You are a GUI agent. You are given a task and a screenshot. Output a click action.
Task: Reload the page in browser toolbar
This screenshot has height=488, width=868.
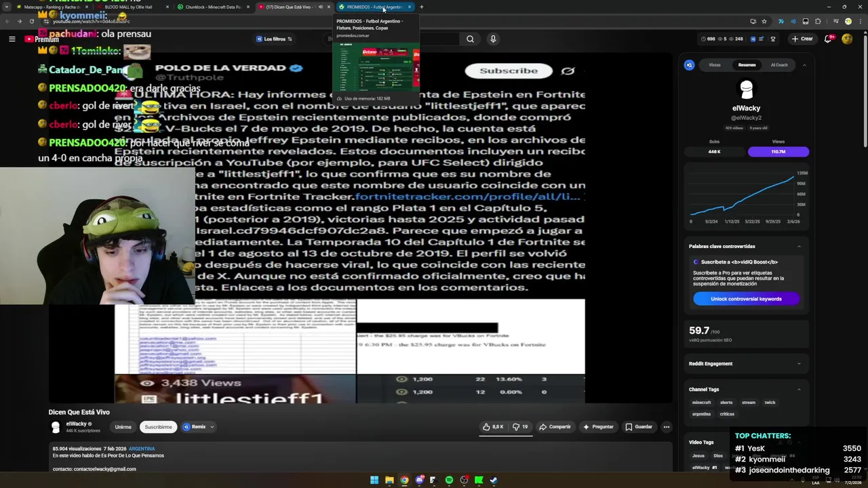(31, 21)
